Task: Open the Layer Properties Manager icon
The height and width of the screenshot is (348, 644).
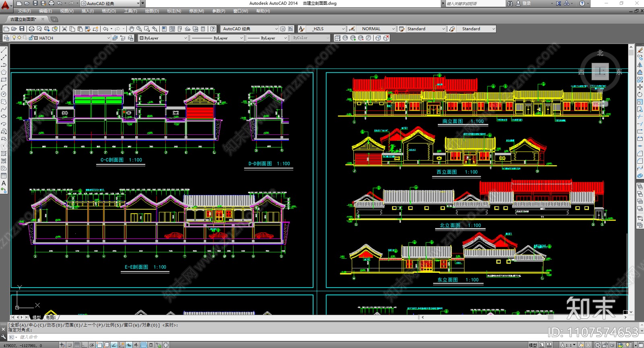Action: tap(6, 38)
